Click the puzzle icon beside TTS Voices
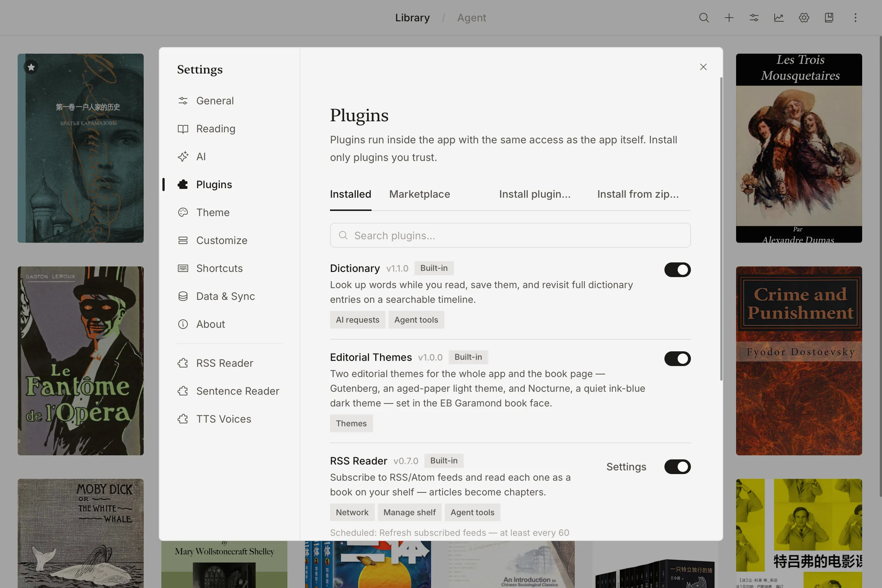The height and width of the screenshot is (588, 882). 183,419
